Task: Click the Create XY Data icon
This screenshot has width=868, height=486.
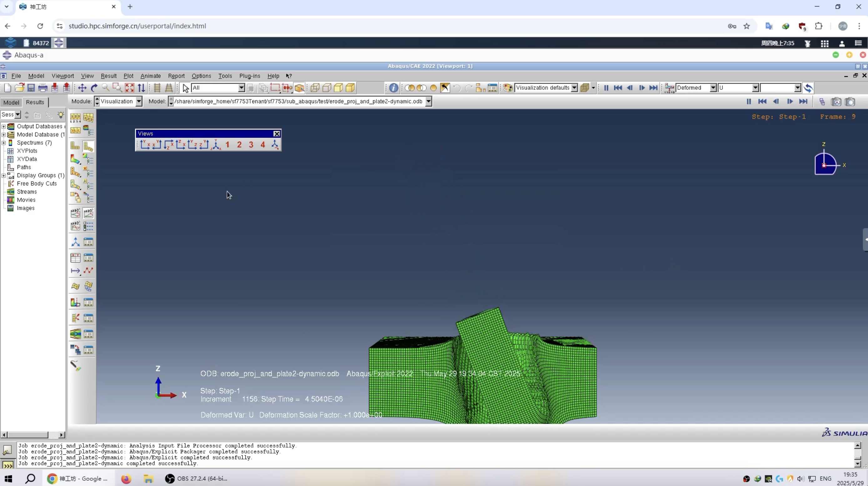Action: coord(75,258)
